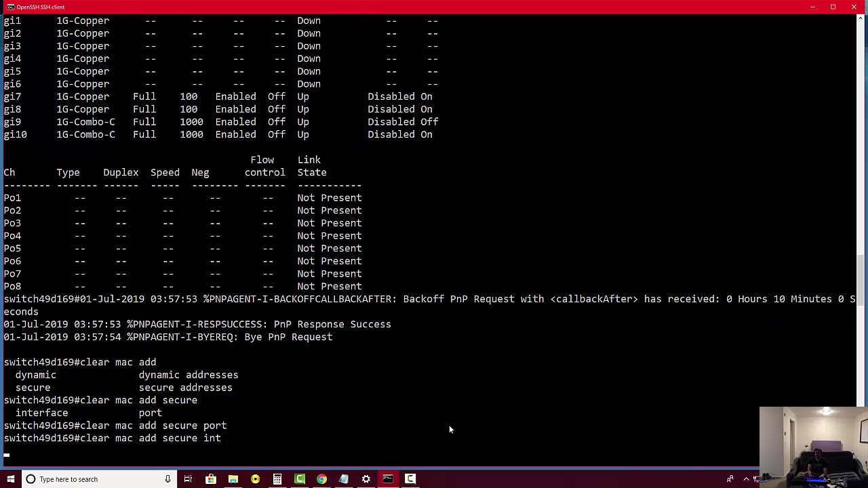Activate the microphone voice search icon

[167, 479]
